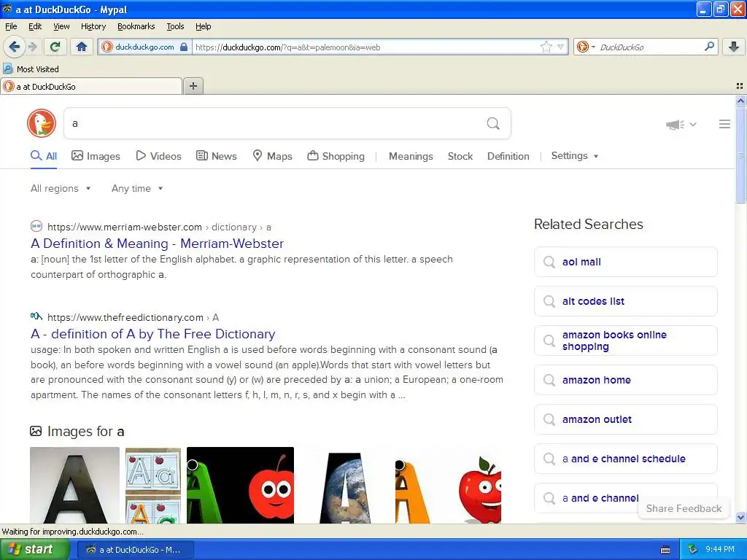747x560 pixels.
Task: Switch to Shopping results
Action: (336, 156)
